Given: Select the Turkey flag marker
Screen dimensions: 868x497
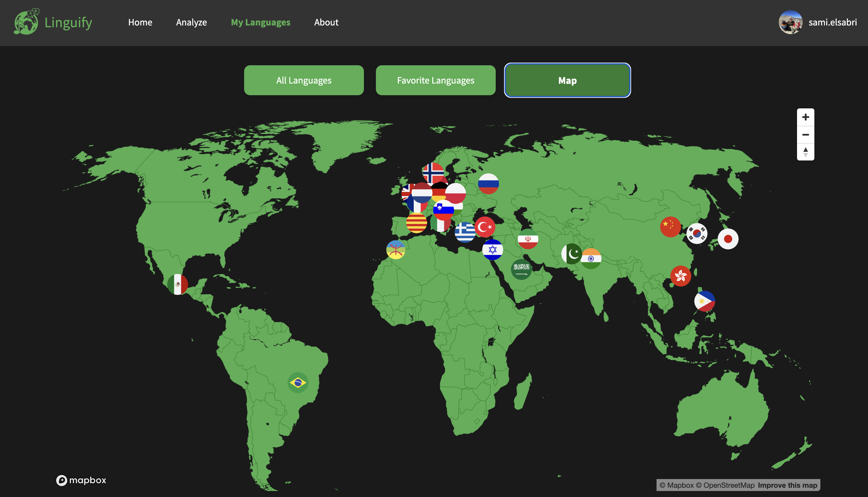Looking at the screenshot, I should click(x=485, y=227).
